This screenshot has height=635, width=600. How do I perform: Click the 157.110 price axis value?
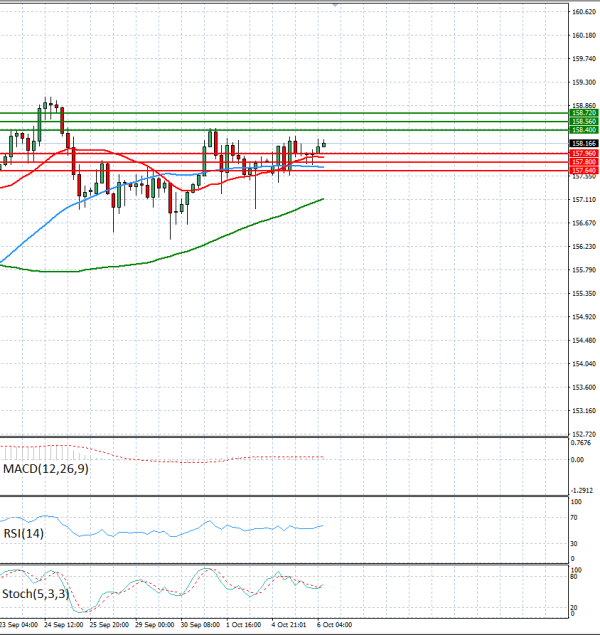coord(584,200)
